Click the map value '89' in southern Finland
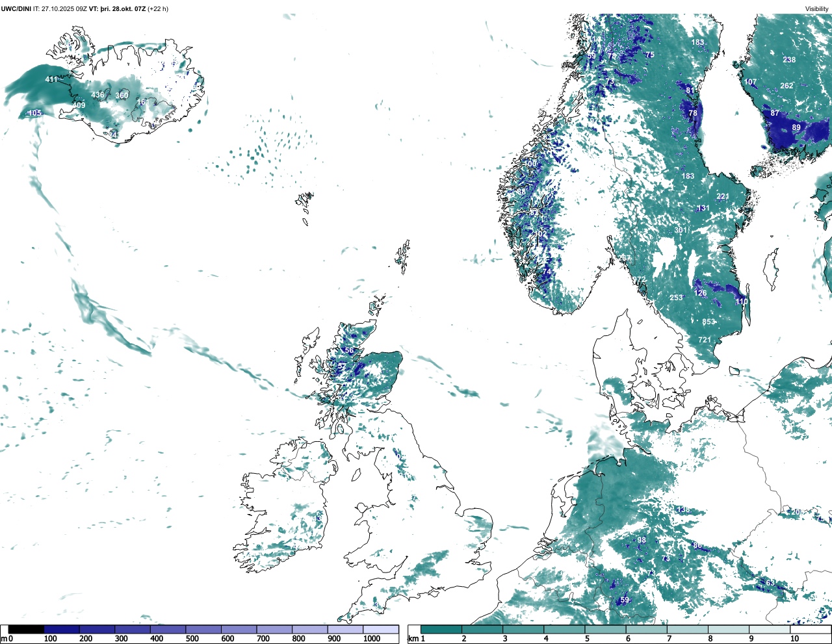Viewport: 832px width, 644px height. (x=796, y=127)
